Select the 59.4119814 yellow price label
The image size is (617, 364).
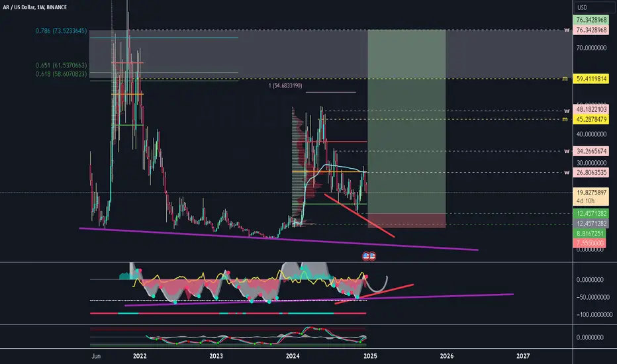coord(591,79)
